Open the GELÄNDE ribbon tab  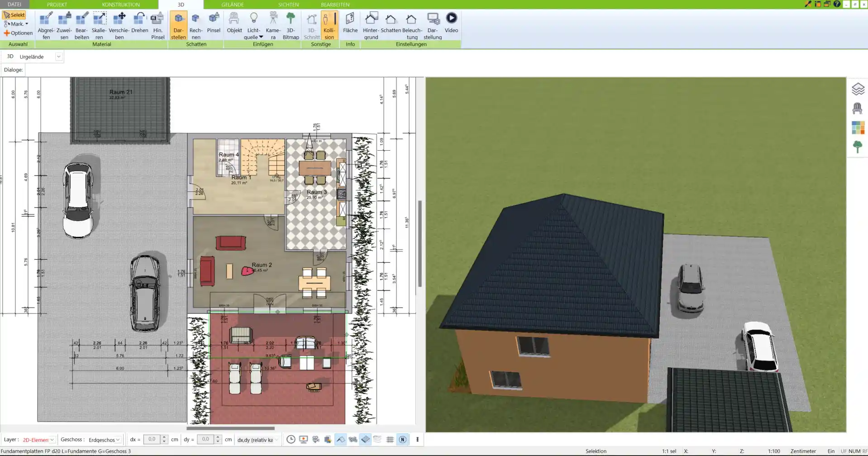point(232,5)
